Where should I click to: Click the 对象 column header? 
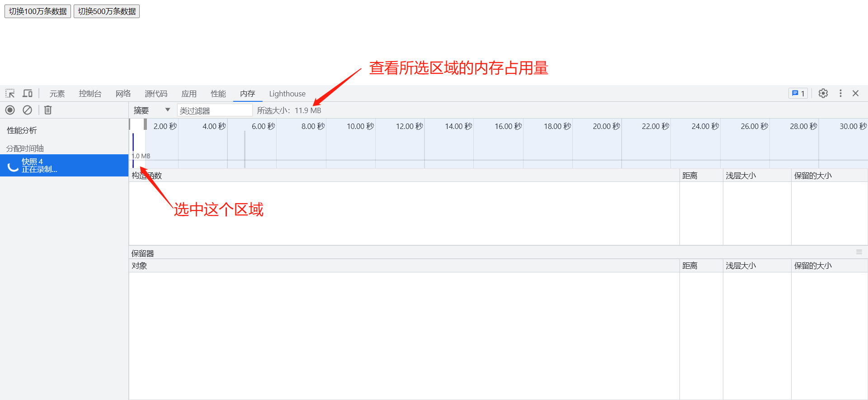pyautogui.click(x=404, y=266)
